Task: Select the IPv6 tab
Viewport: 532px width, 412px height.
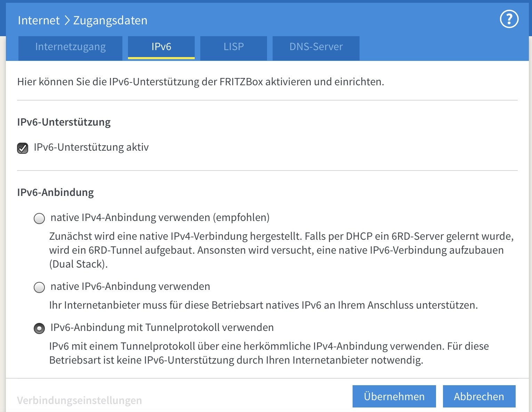Action: [161, 47]
